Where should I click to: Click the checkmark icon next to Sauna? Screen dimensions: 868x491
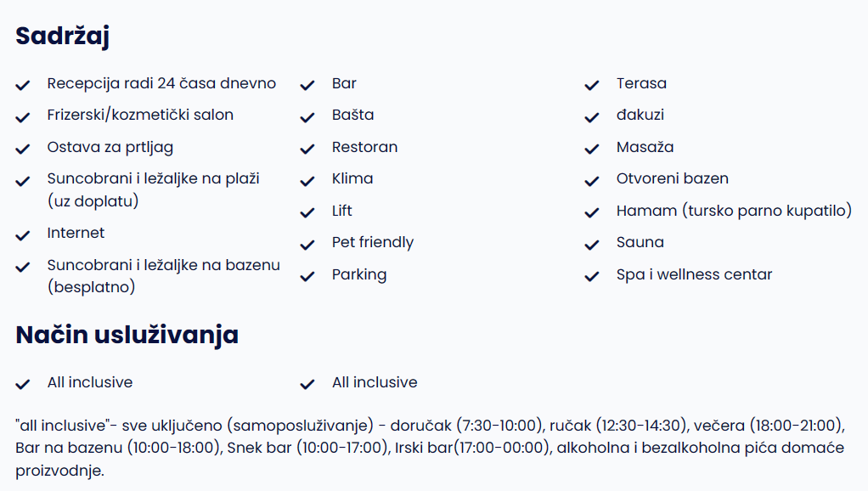(x=592, y=245)
